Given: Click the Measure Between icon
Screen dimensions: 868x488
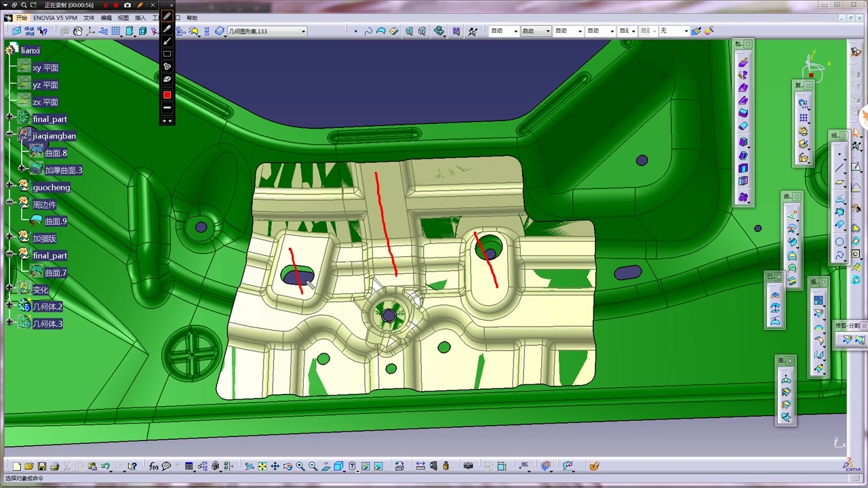Looking at the screenshot, I should (420, 466).
